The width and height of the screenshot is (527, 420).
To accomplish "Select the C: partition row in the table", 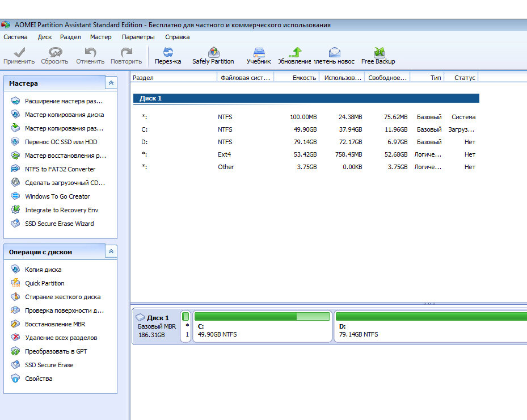I will (306, 129).
